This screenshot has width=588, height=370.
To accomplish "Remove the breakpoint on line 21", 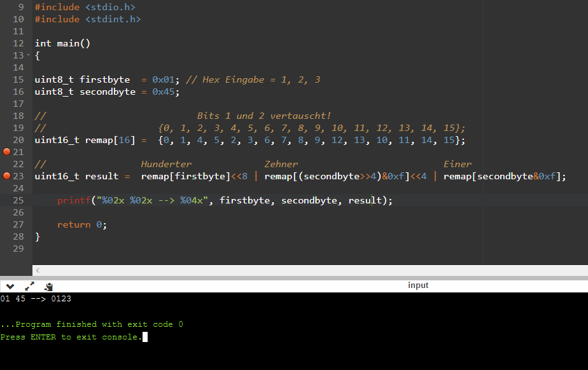I will (7, 152).
